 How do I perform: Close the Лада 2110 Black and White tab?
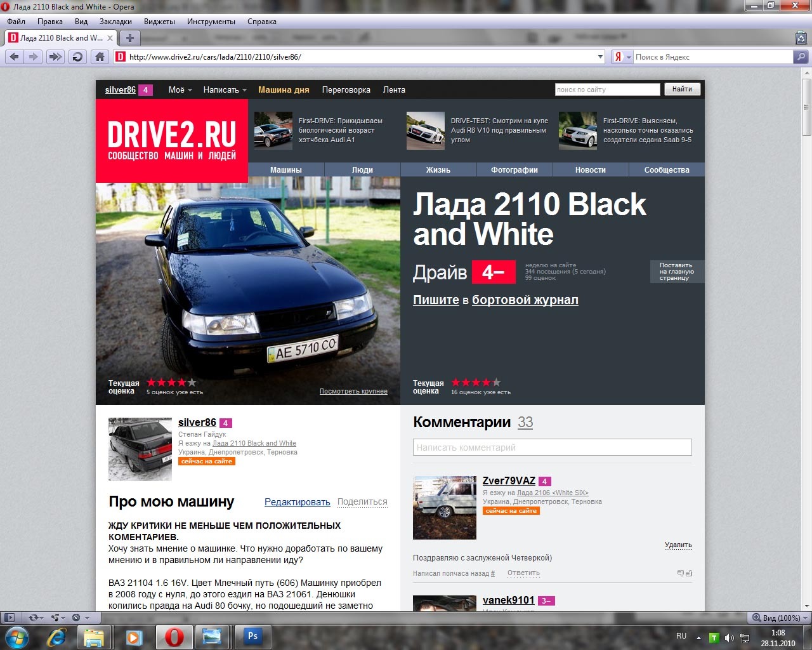pos(110,38)
